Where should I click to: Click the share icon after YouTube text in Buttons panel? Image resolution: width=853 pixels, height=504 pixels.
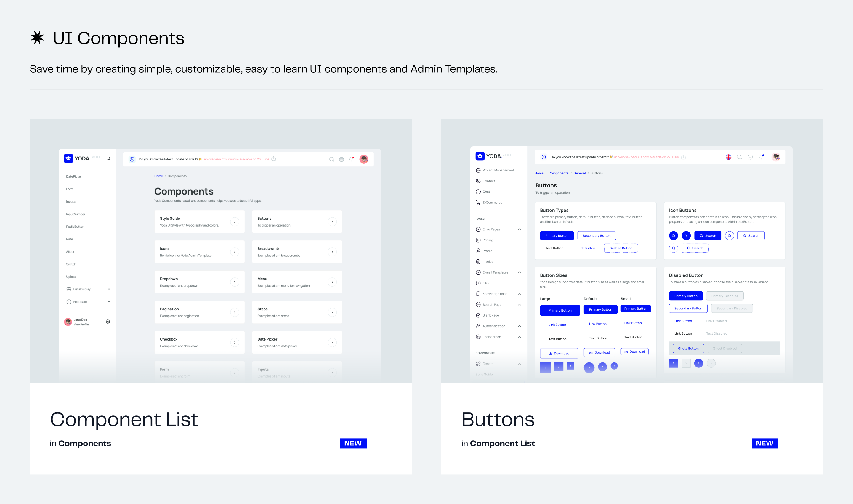[684, 157]
